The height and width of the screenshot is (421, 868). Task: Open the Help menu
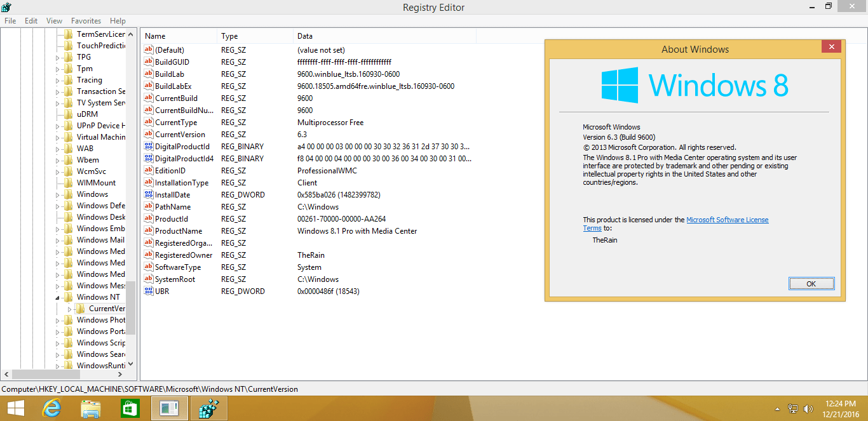click(118, 21)
